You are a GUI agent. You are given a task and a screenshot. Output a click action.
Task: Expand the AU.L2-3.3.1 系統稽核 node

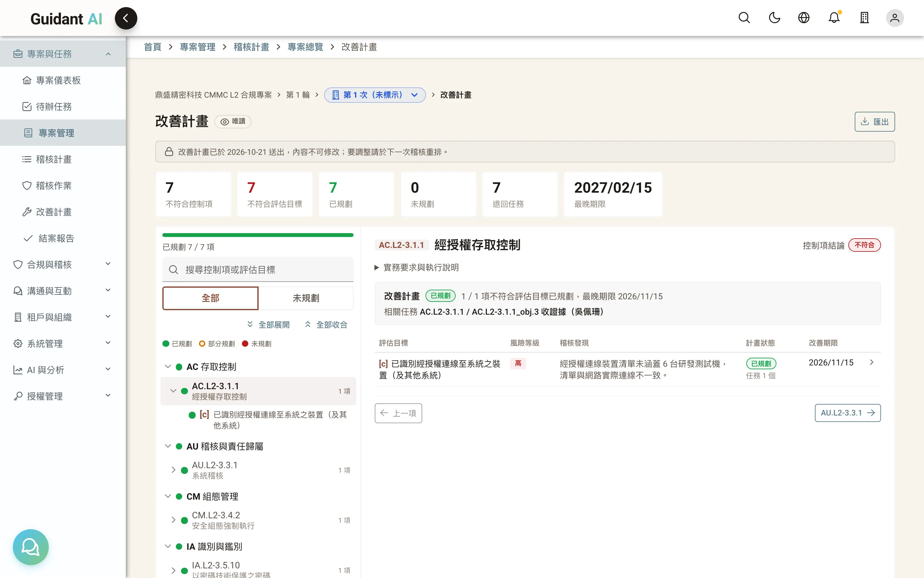[173, 470]
